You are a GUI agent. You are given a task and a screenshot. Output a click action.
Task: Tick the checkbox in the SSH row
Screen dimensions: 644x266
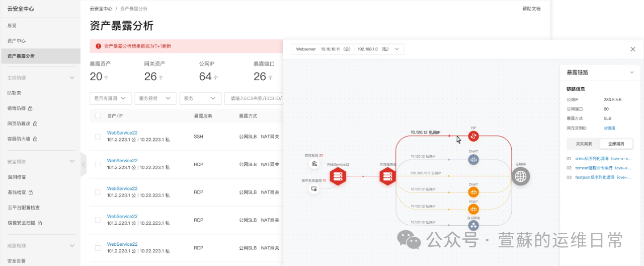98,136
